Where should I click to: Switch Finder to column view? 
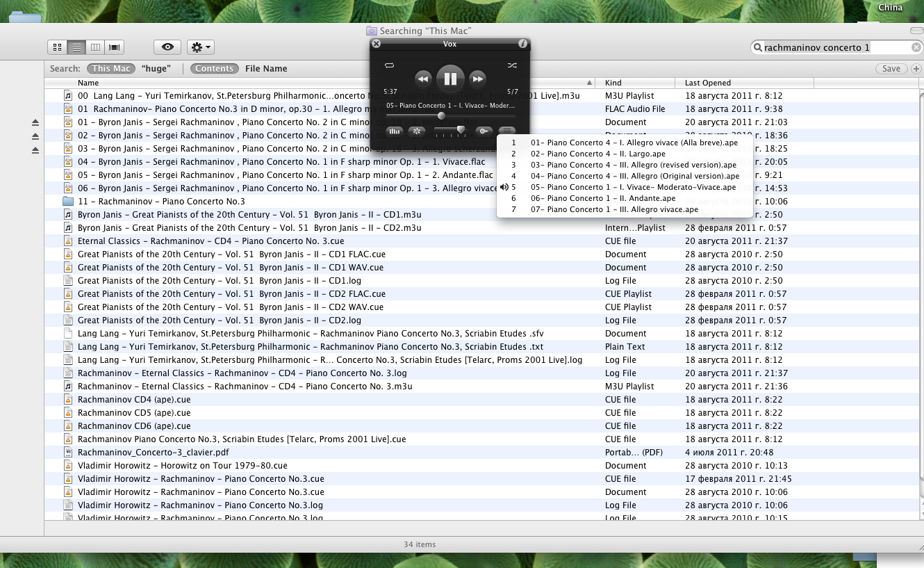[96, 47]
